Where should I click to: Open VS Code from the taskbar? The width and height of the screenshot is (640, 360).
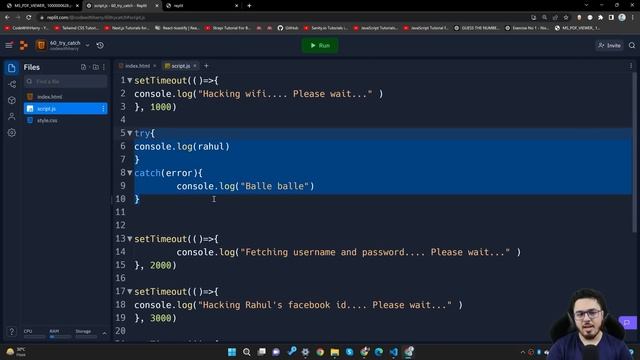click(x=393, y=352)
